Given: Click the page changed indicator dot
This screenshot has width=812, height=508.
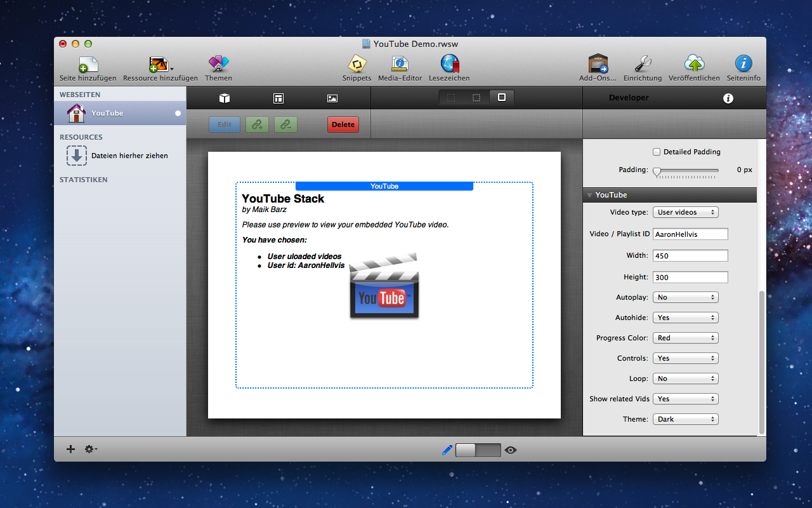Looking at the screenshot, I should (x=178, y=113).
